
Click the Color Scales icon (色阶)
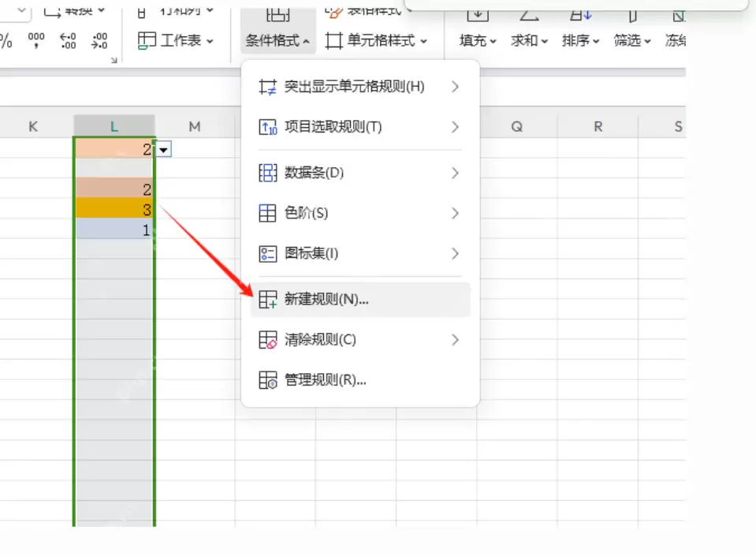(267, 213)
